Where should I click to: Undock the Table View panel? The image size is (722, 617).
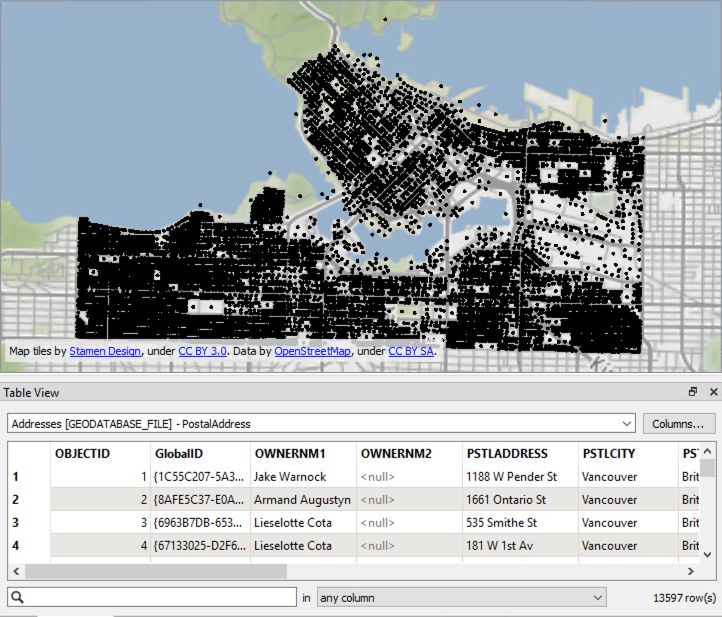point(693,392)
